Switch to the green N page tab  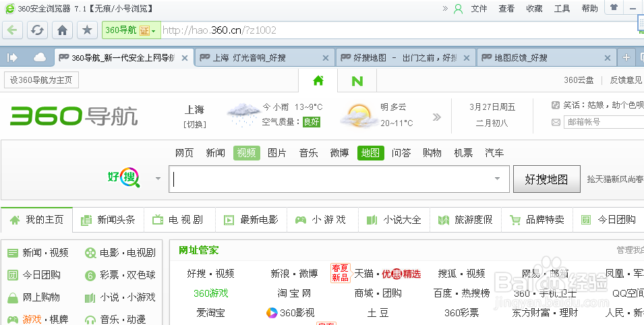(357, 81)
